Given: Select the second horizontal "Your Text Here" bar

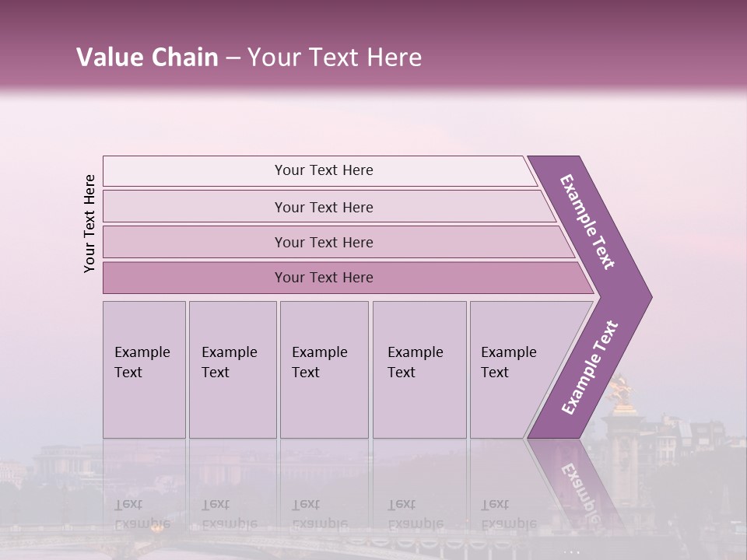Looking at the screenshot, I should tap(324, 207).
